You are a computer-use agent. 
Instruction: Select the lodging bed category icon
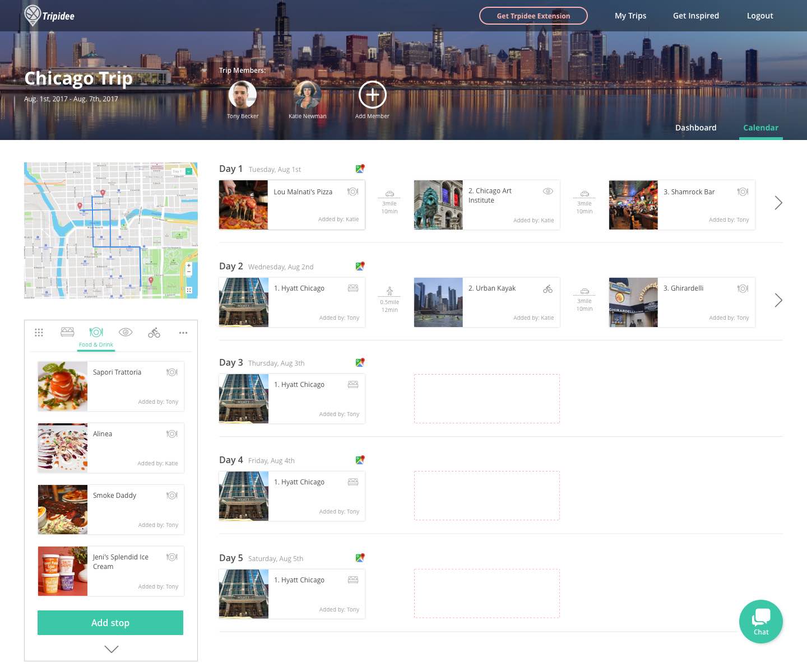(x=67, y=332)
